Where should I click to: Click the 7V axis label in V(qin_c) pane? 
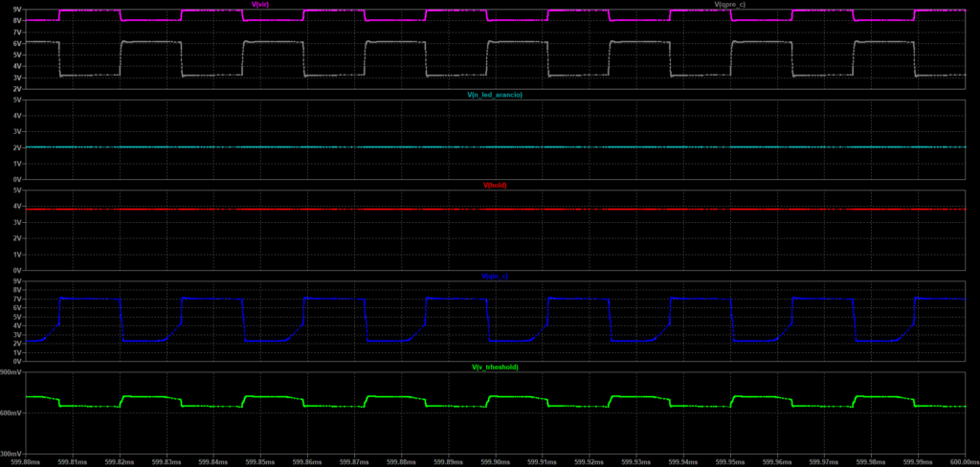17,300
